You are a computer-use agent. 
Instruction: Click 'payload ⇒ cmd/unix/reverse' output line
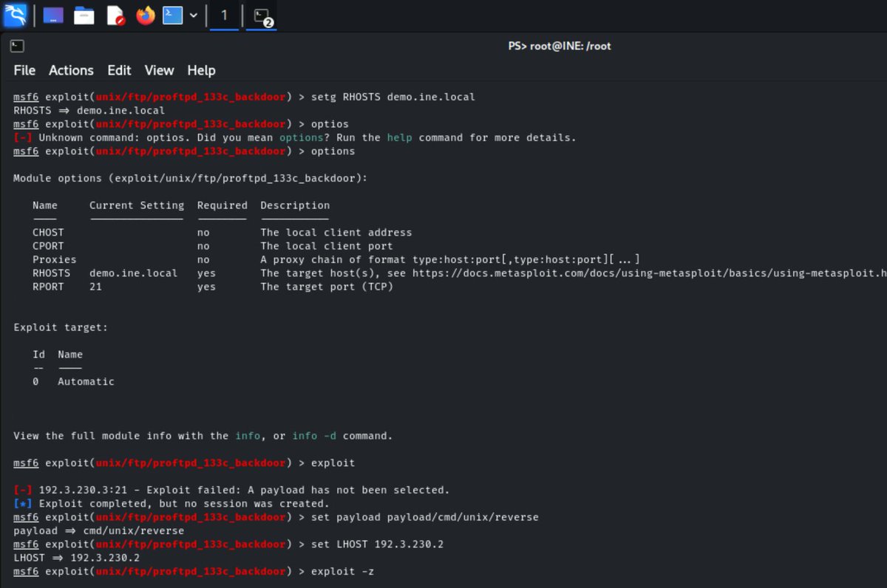99,531
